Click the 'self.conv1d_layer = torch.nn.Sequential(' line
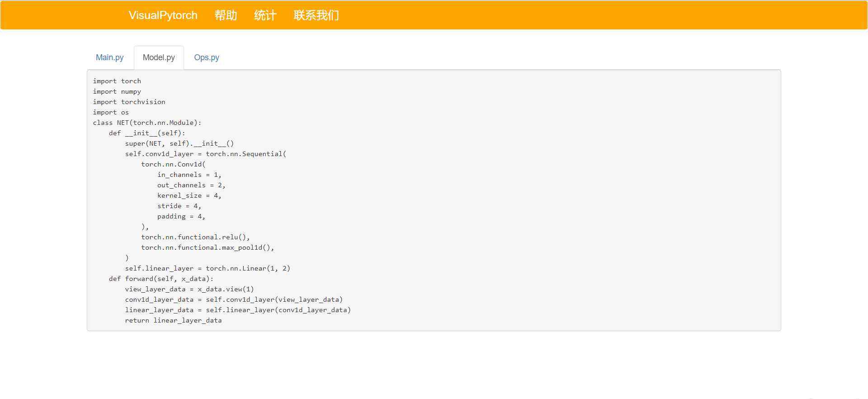Screen dimensions: 868x399 click(x=206, y=154)
